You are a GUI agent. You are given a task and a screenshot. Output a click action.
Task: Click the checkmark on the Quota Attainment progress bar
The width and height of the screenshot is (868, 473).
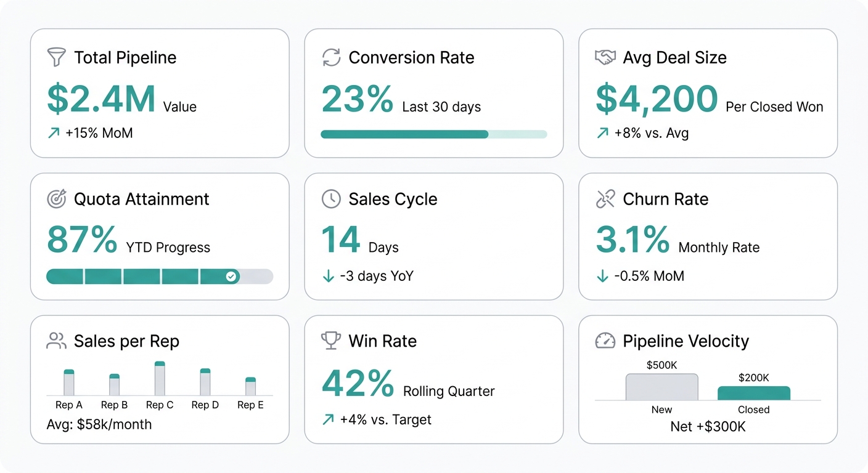(x=231, y=277)
